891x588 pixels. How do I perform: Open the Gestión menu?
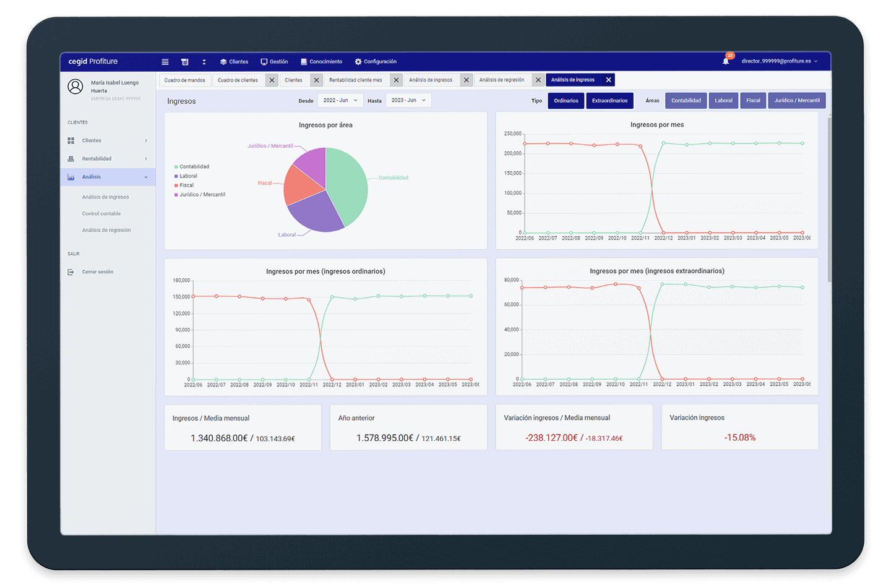pos(274,62)
